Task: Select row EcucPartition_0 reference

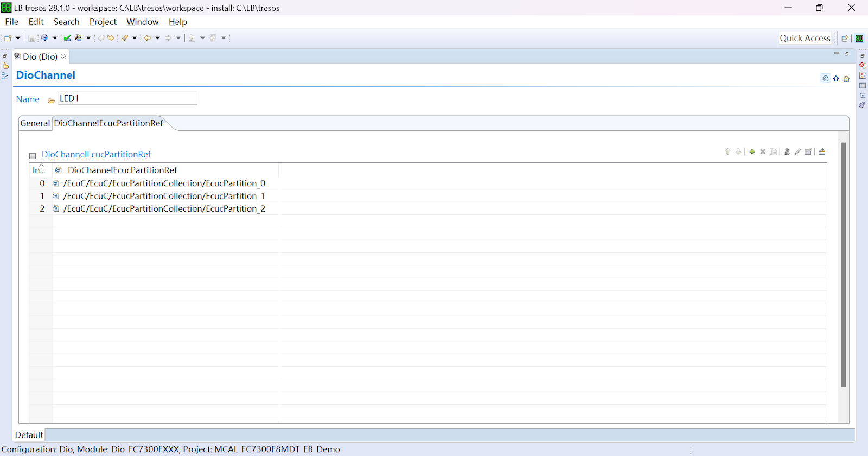Action: coord(164,183)
